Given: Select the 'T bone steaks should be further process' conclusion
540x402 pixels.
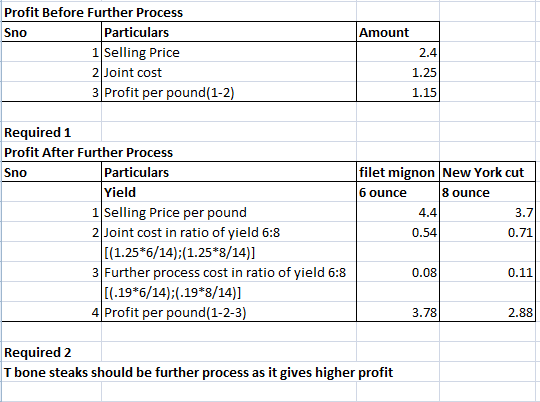Looking at the screenshot, I should coord(198,372).
